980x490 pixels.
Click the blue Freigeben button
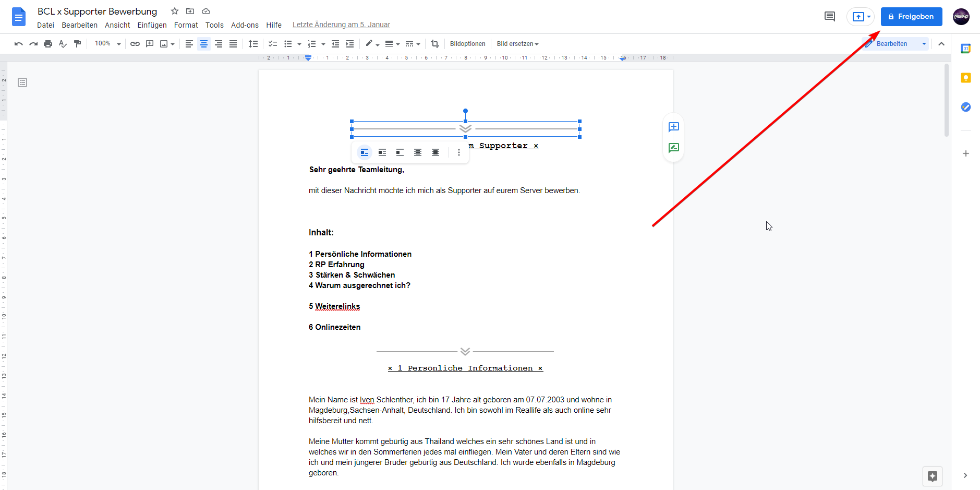pyautogui.click(x=911, y=17)
